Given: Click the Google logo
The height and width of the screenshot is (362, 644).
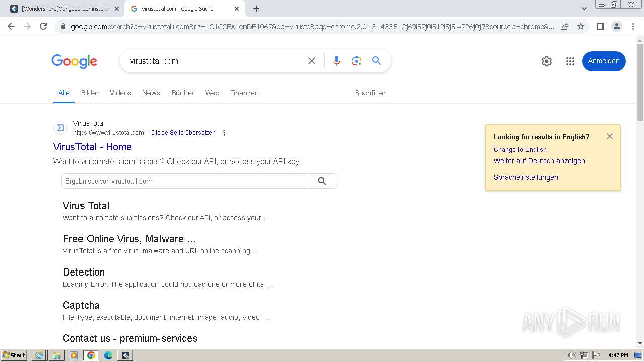Looking at the screenshot, I should [x=74, y=61].
